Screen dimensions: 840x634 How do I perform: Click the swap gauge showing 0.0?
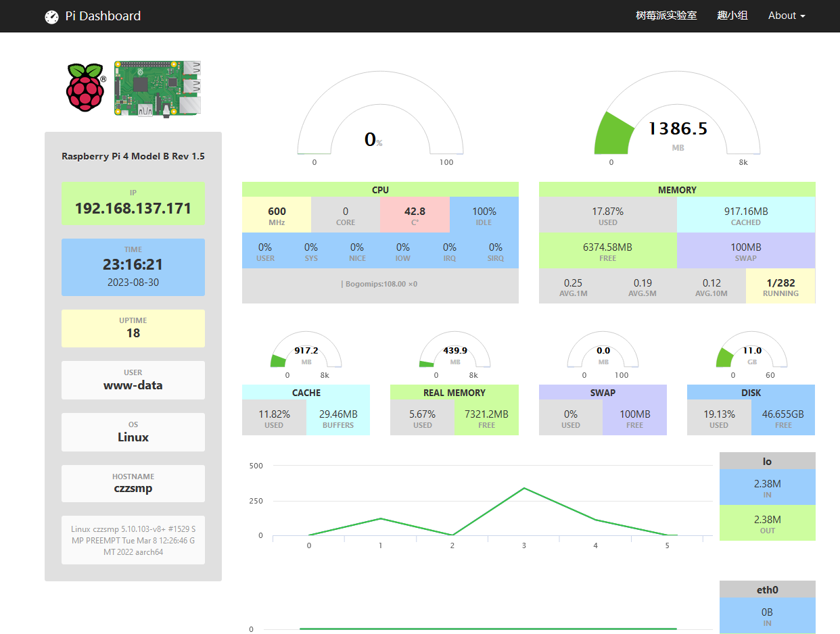(603, 354)
